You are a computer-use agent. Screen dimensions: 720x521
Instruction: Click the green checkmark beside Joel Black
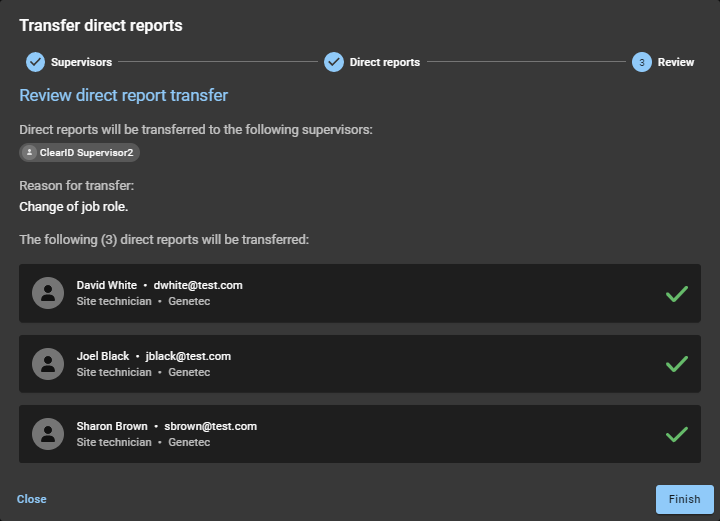(x=677, y=364)
